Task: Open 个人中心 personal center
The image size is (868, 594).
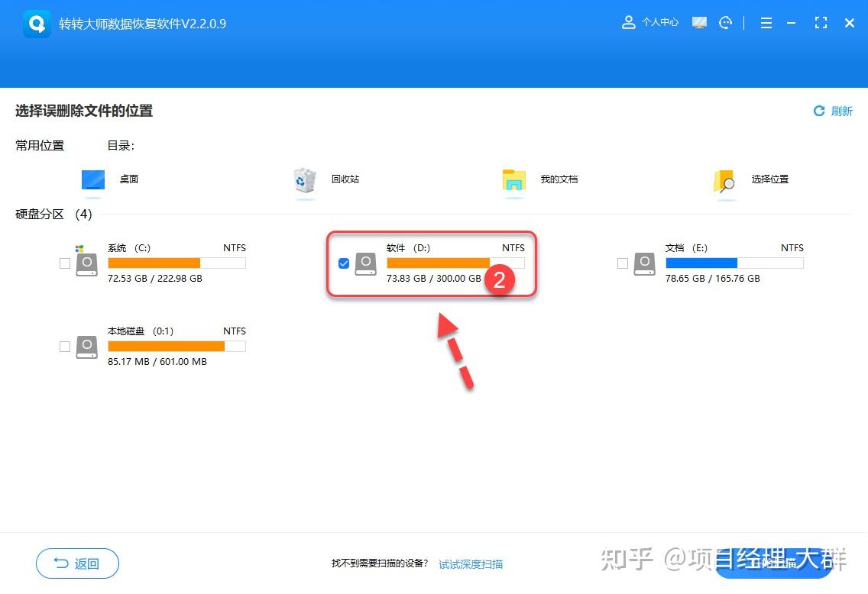Action: click(x=650, y=22)
